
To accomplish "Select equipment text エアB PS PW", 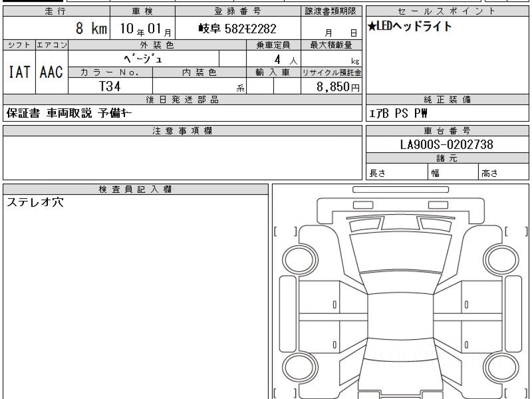I will tap(398, 114).
